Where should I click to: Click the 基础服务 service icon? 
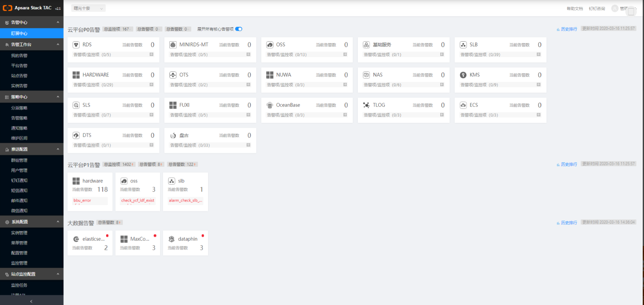pos(366,45)
